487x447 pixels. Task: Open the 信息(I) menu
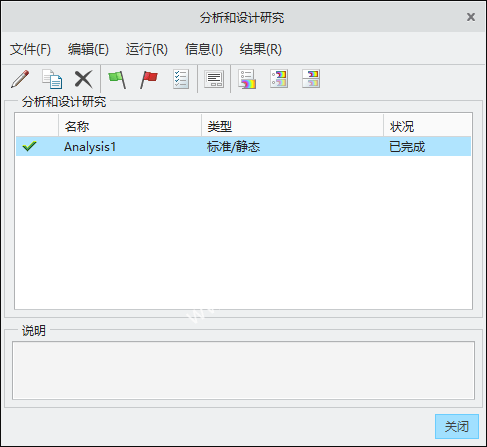[x=204, y=49]
